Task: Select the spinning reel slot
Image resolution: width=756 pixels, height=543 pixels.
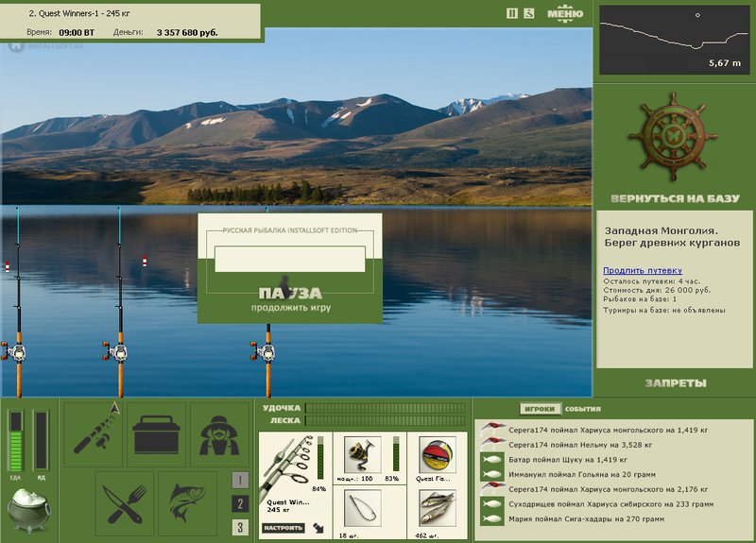Action: [363, 455]
